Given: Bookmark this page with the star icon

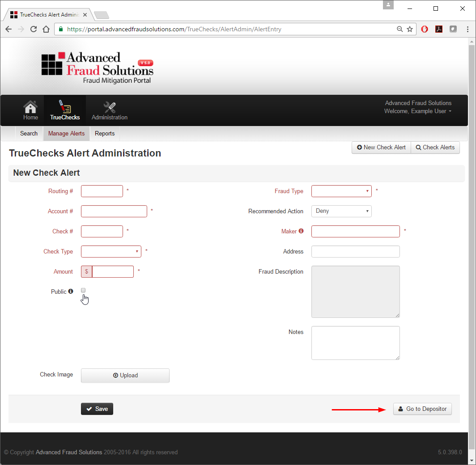Looking at the screenshot, I should [409, 29].
